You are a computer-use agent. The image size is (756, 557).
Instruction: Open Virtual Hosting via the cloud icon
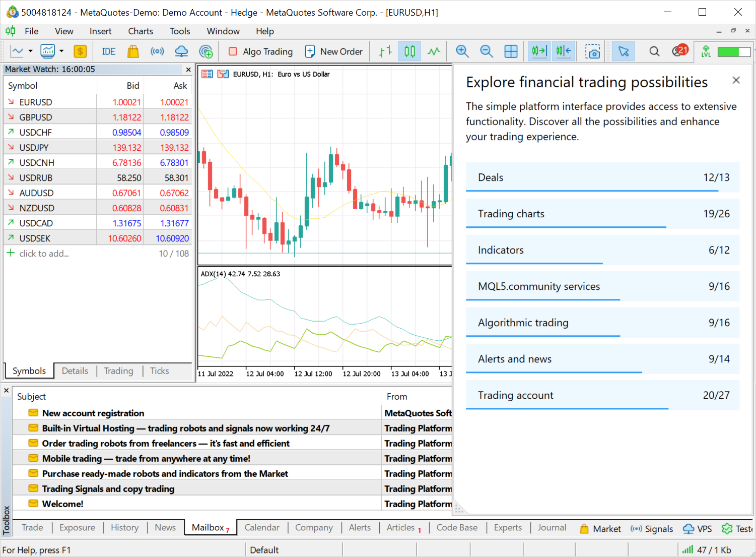click(x=181, y=51)
